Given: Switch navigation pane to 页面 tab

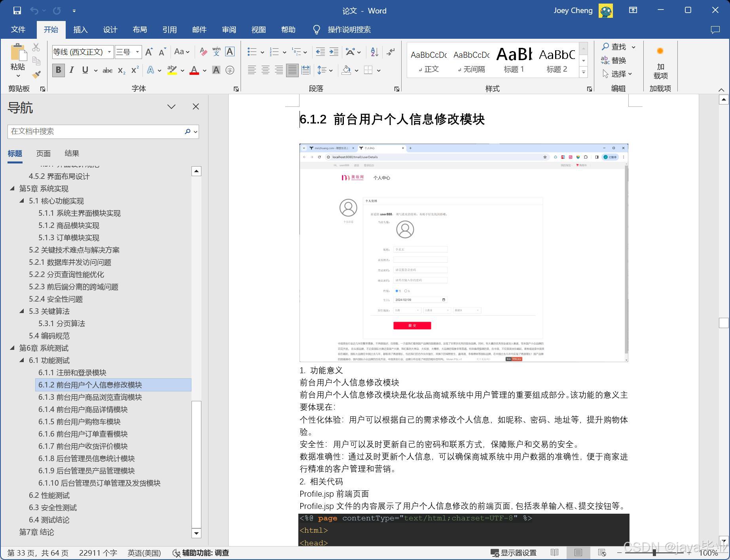Looking at the screenshot, I should tap(44, 154).
